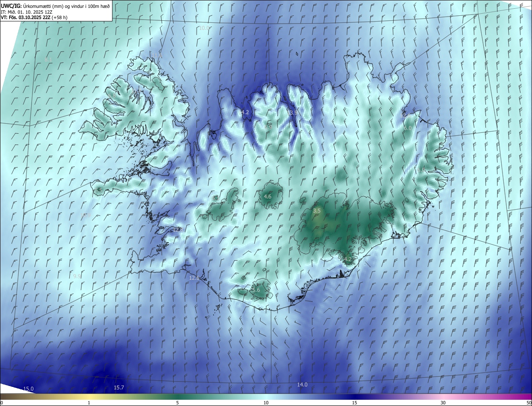This screenshot has height=406, width=532.
Task: Click the 14.0 value label on the map
Action: point(302,385)
